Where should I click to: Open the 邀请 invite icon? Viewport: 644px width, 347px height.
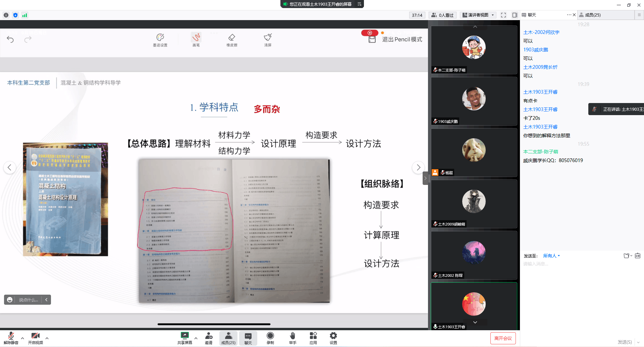click(209, 338)
